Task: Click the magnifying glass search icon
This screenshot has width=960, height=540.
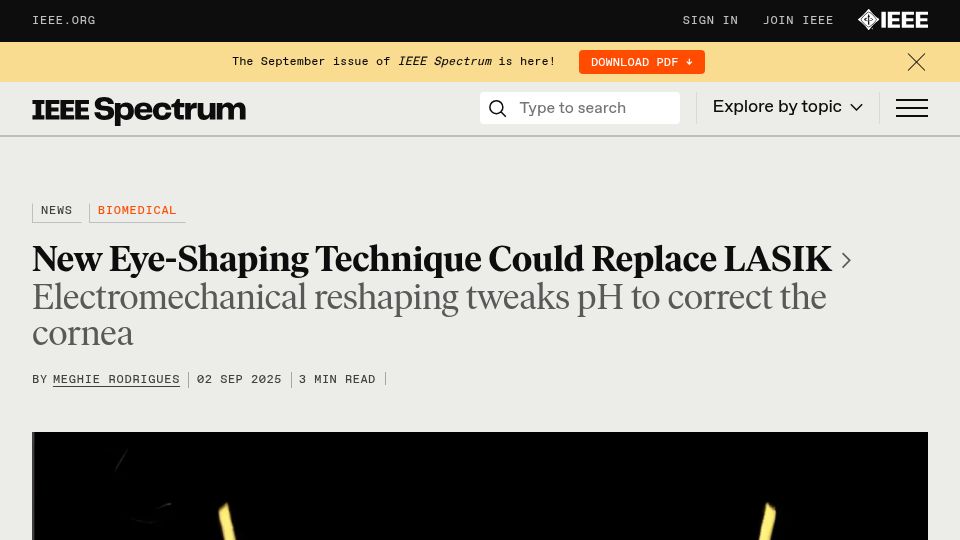Action: [497, 108]
